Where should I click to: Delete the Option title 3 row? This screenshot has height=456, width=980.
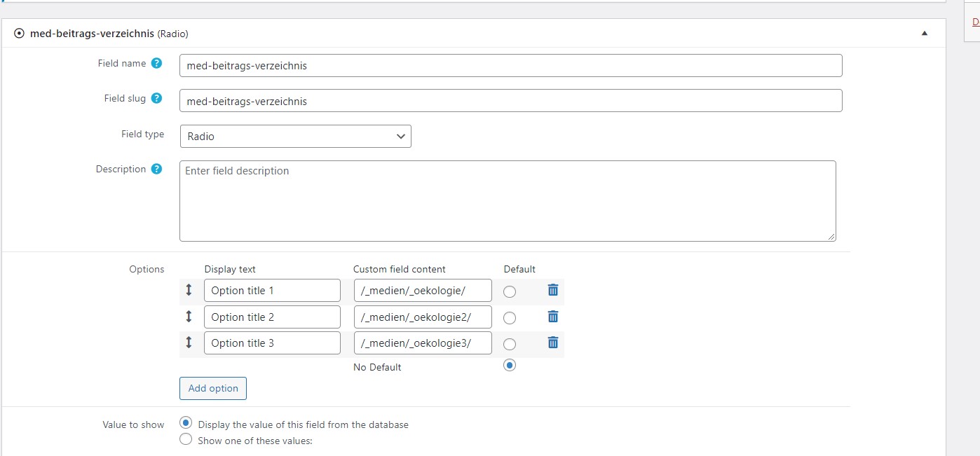pos(553,343)
